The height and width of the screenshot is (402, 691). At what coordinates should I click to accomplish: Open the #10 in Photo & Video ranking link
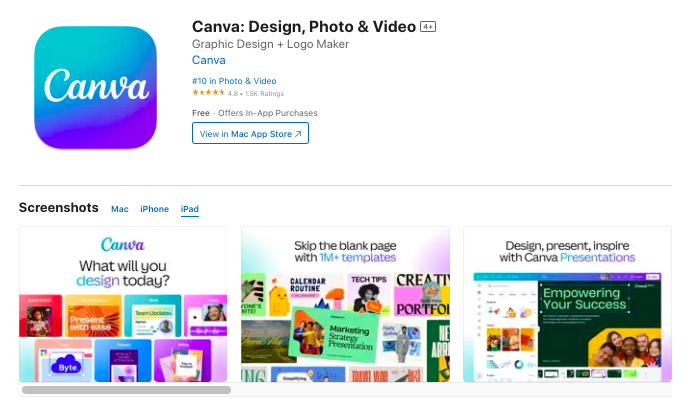point(234,81)
